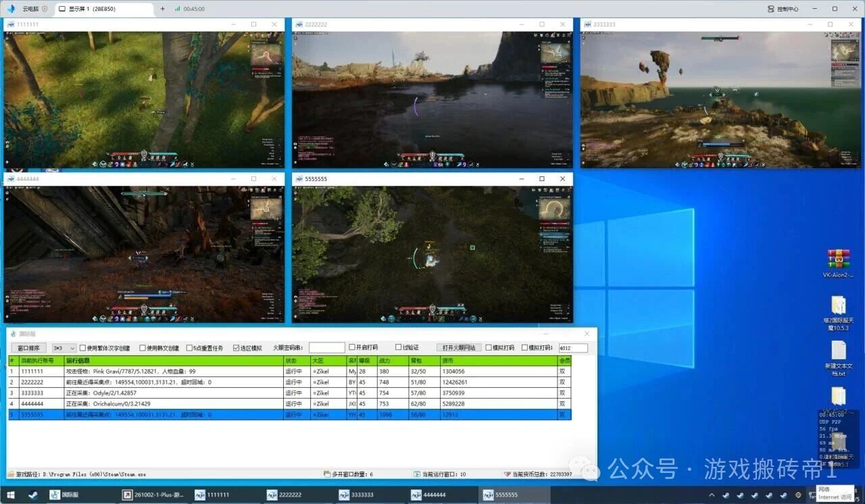The image size is (865, 504).
Task: Select table row for account 4444444
Action: click(290, 404)
